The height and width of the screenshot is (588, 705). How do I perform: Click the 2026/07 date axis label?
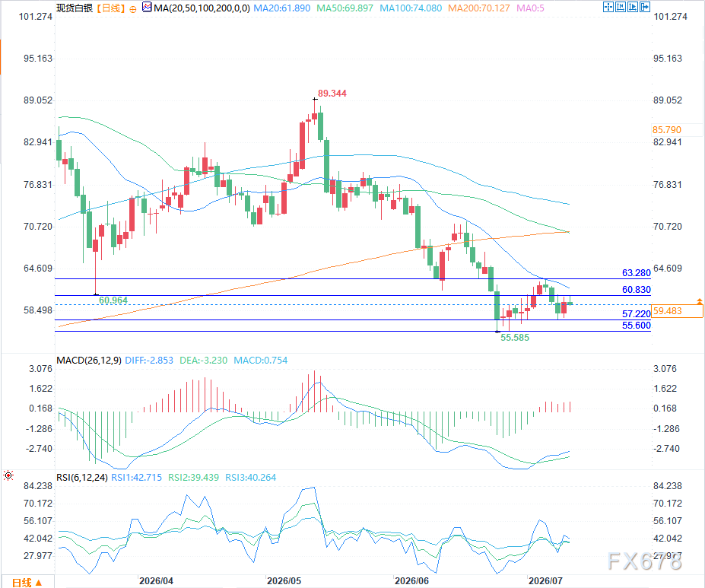tap(545, 581)
